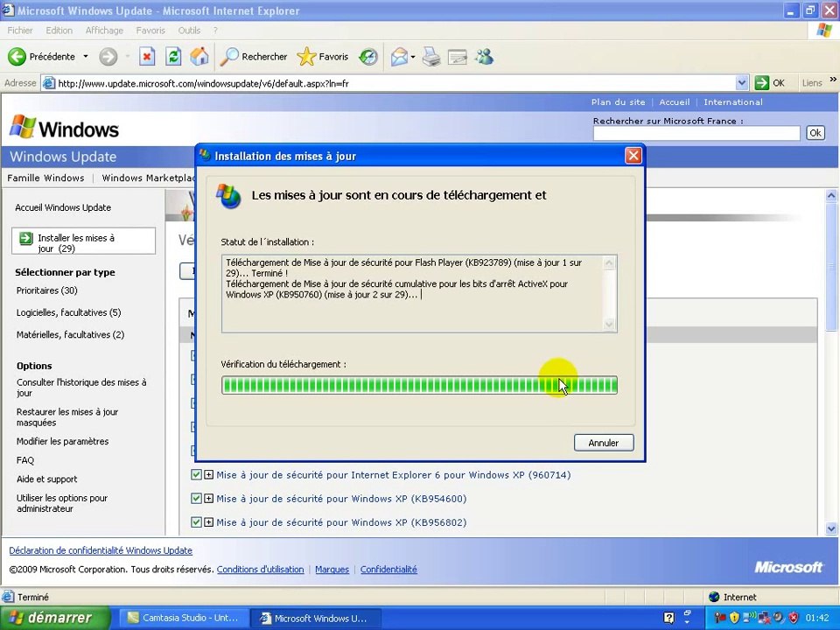Click the Mail envelope icon
840x630 pixels.
(x=399, y=56)
